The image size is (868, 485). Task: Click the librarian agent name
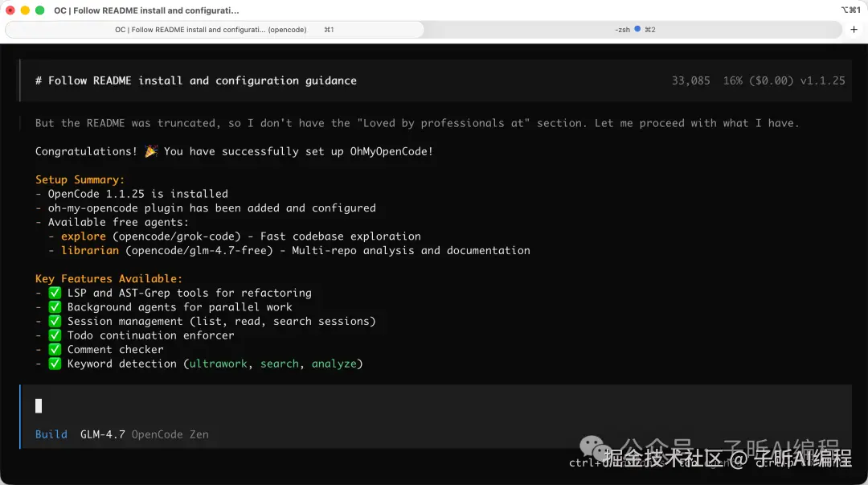(90, 250)
